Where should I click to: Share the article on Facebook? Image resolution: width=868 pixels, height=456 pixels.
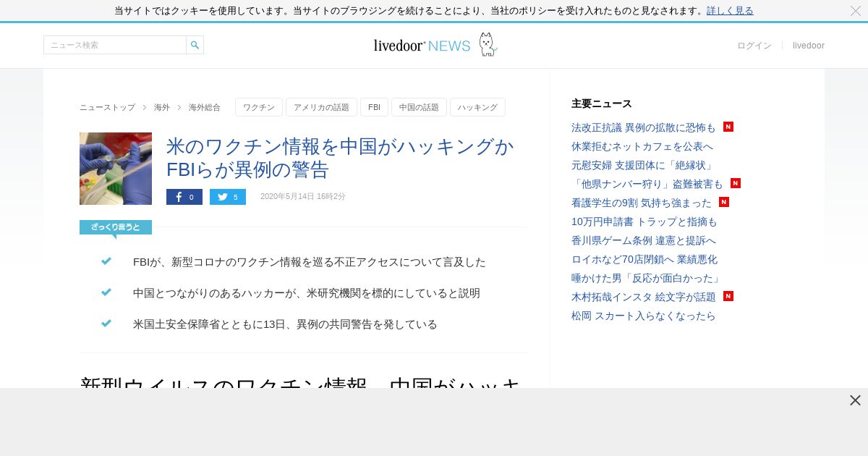click(184, 197)
